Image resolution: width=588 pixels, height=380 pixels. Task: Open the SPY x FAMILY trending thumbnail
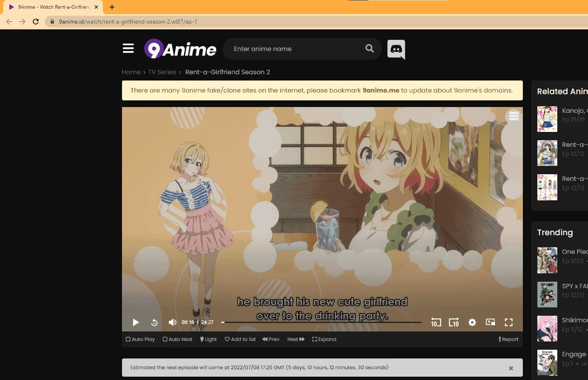[547, 295]
